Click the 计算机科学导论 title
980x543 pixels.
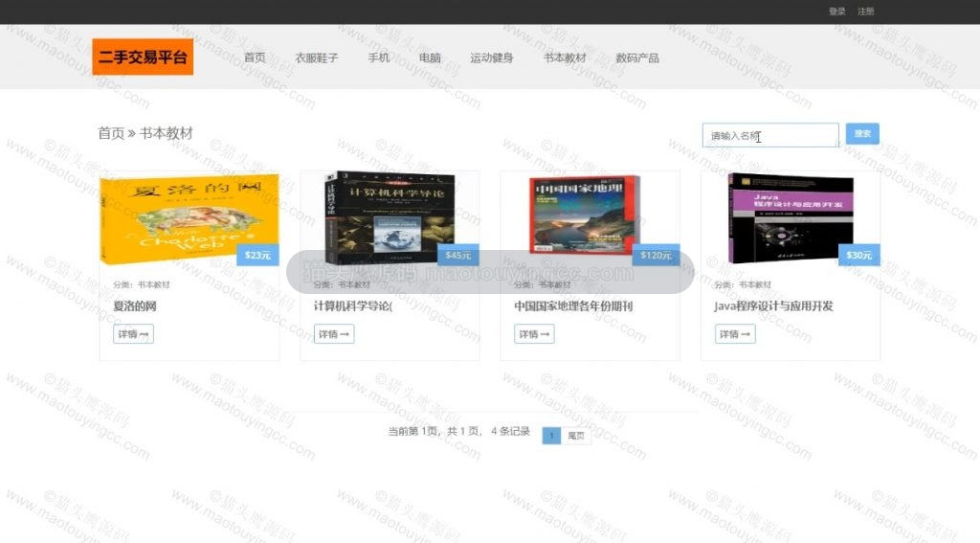pos(352,305)
